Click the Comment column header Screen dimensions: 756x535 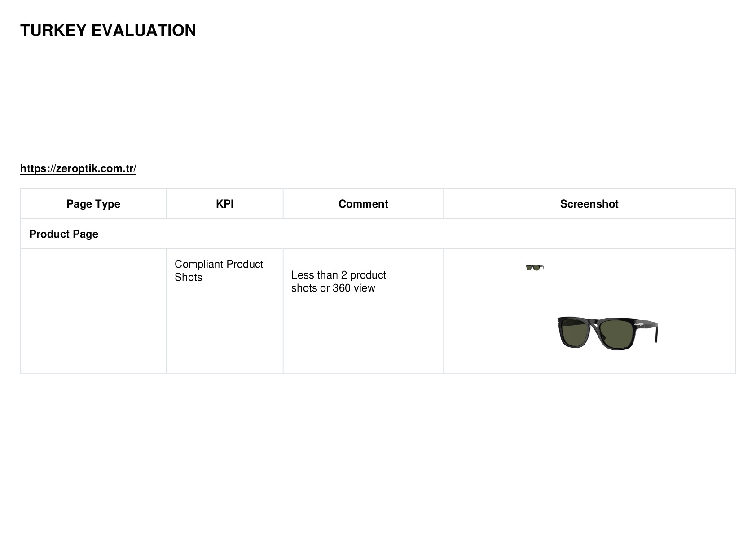[x=363, y=204]
